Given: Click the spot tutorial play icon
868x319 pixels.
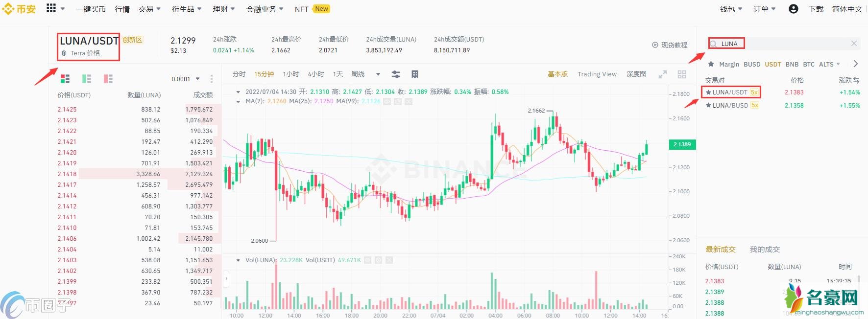Looking at the screenshot, I should pyautogui.click(x=655, y=45).
